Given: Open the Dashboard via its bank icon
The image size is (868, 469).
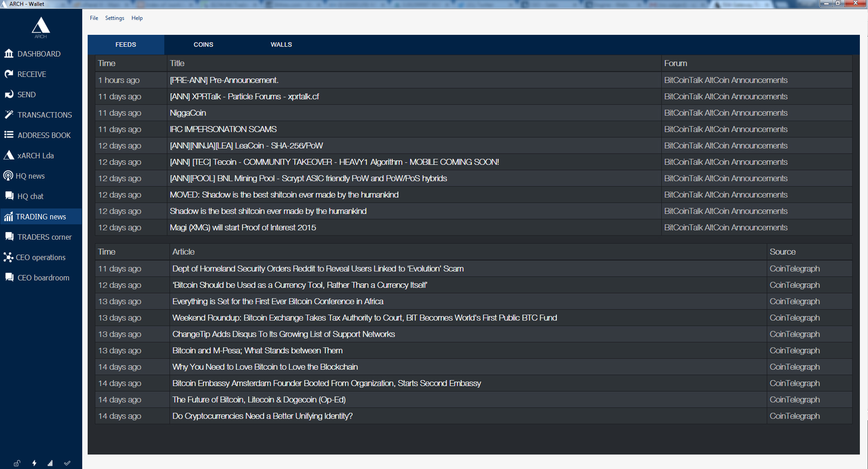Looking at the screenshot, I should click(9, 53).
